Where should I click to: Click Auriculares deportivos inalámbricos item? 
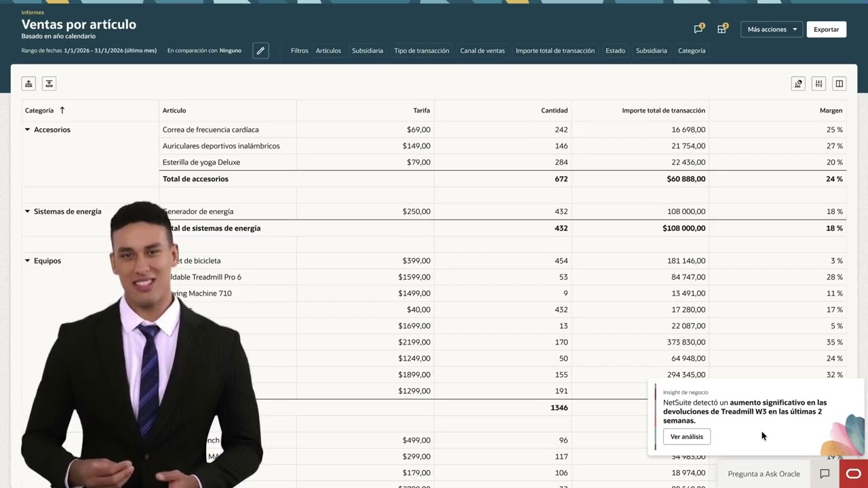221,146
